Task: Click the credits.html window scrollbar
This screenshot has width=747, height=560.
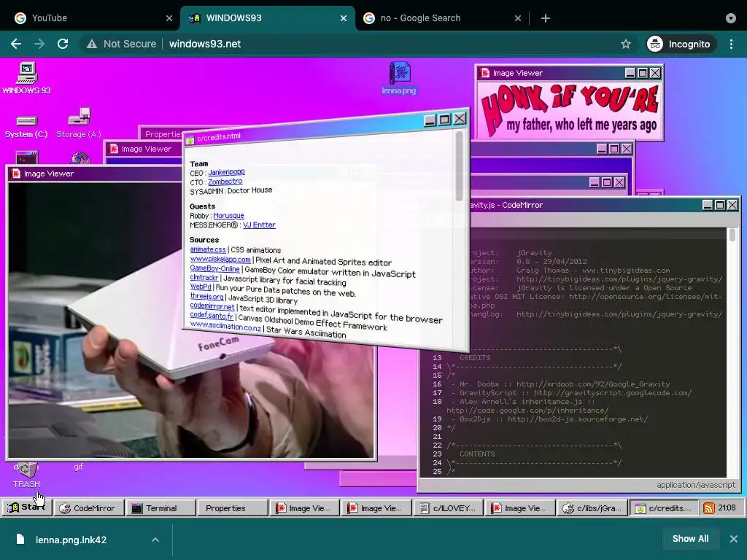Action: 460,166
